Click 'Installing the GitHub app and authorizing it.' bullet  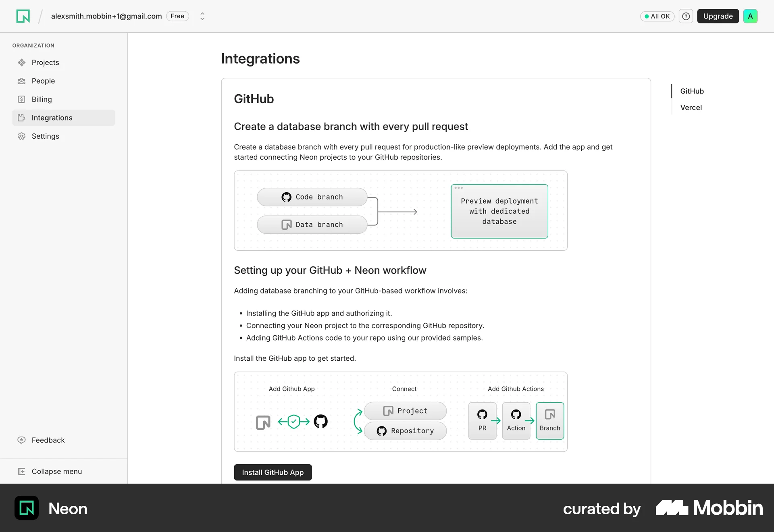[319, 313]
